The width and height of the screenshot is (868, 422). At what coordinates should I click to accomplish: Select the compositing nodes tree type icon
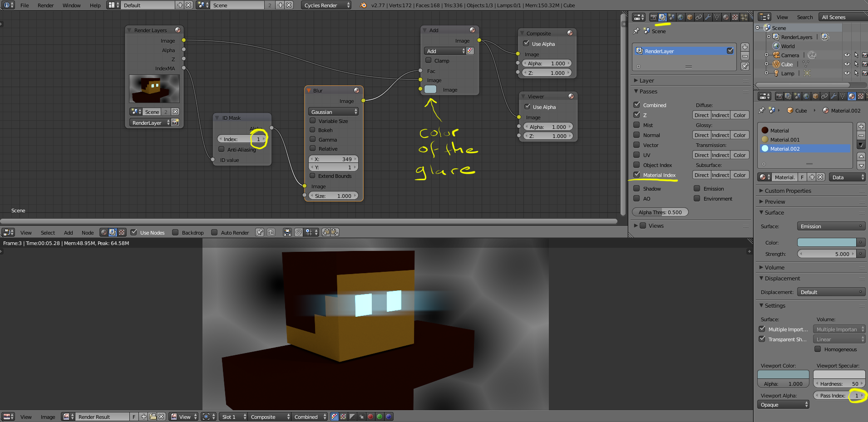point(113,232)
